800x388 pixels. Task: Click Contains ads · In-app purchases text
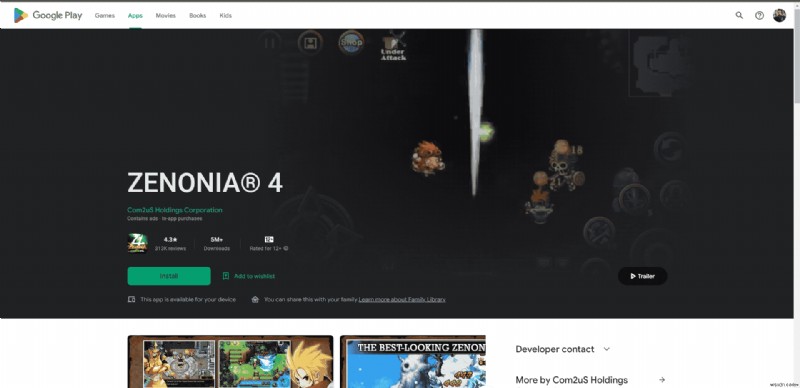click(164, 219)
